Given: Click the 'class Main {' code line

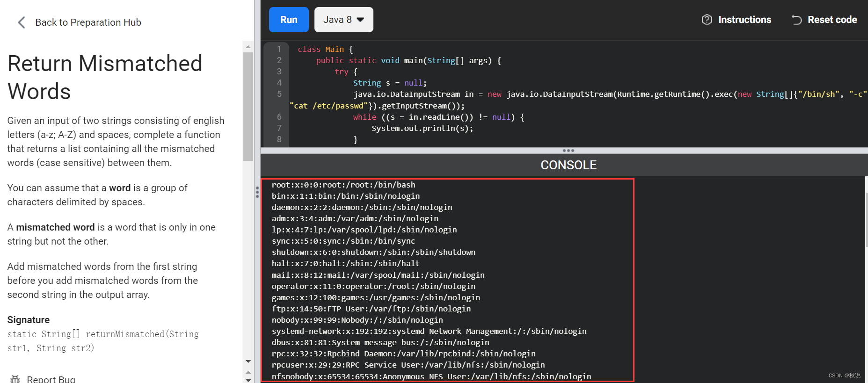Looking at the screenshot, I should pos(325,49).
